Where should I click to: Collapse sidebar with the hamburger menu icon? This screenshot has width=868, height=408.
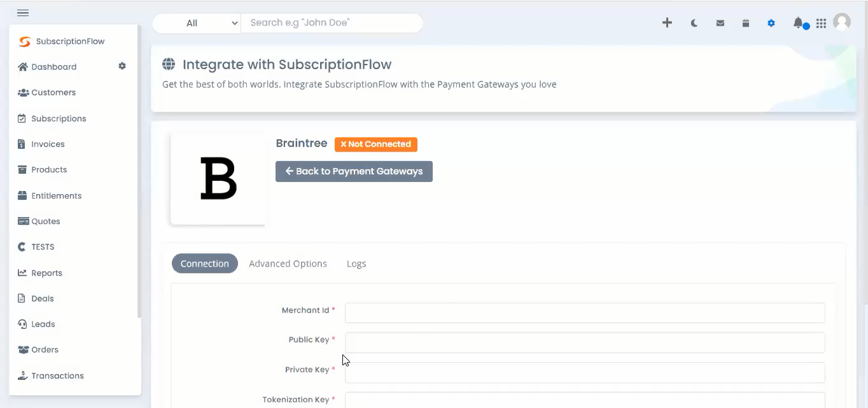[23, 13]
